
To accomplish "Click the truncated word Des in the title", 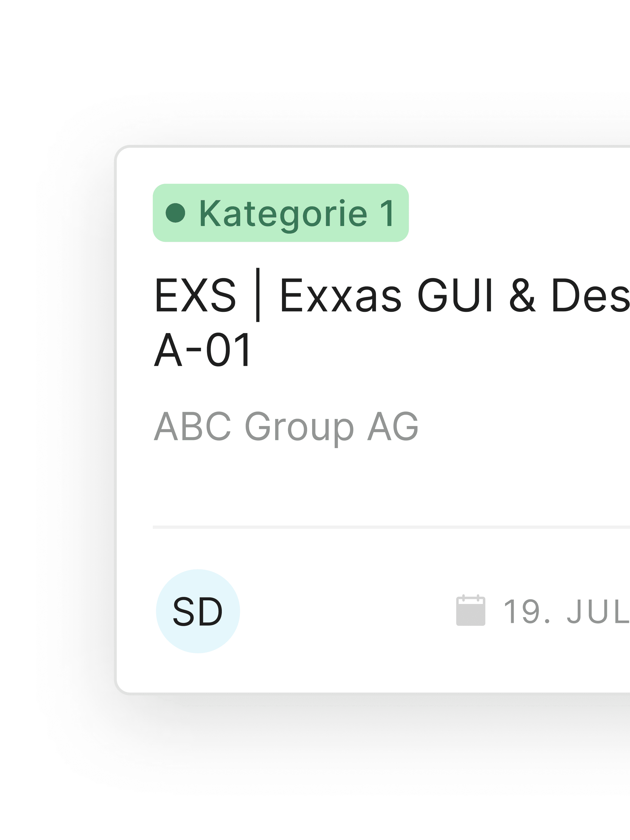I will [590, 295].
